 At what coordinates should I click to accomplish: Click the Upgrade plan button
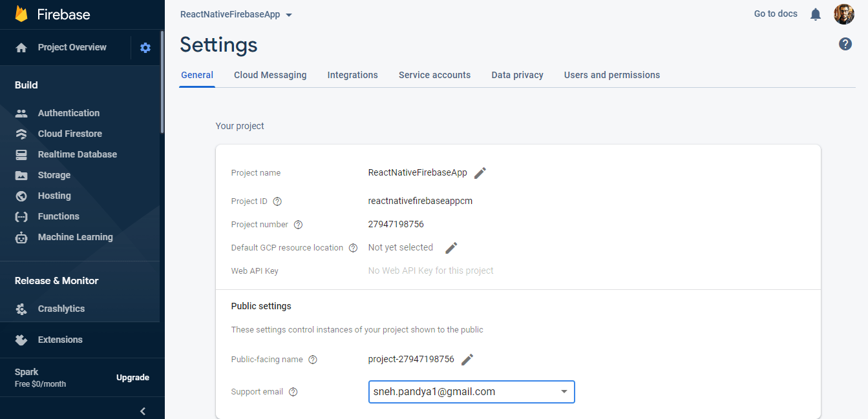click(132, 378)
